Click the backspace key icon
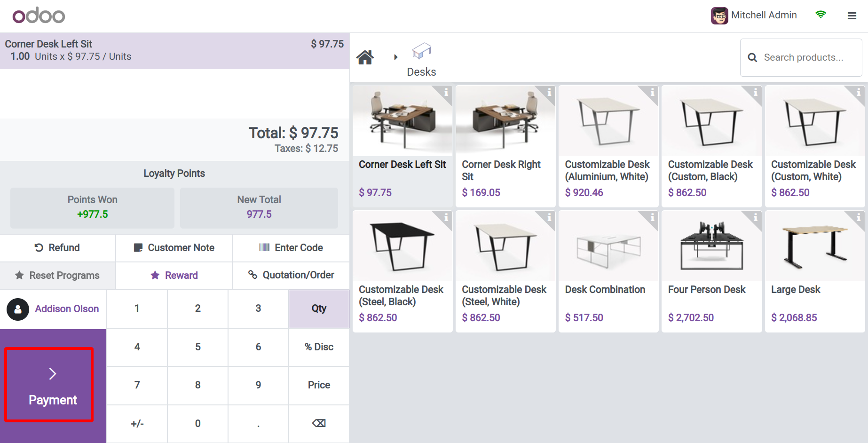868x443 pixels. pyautogui.click(x=319, y=423)
